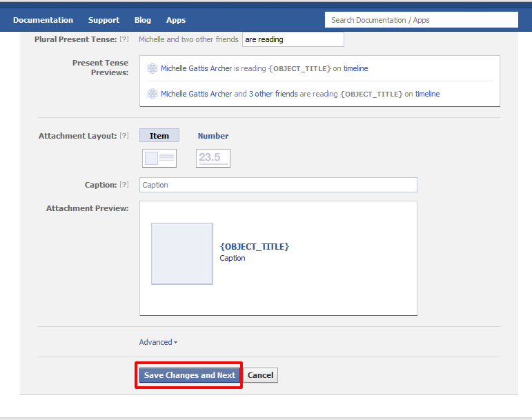This screenshot has width=532, height=420.
Task: Click the Search Documentation / Apps field
Action: pos(421,20)
